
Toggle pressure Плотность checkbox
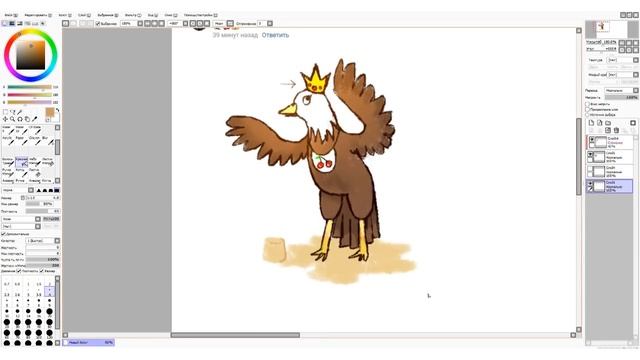pos(19,271)
